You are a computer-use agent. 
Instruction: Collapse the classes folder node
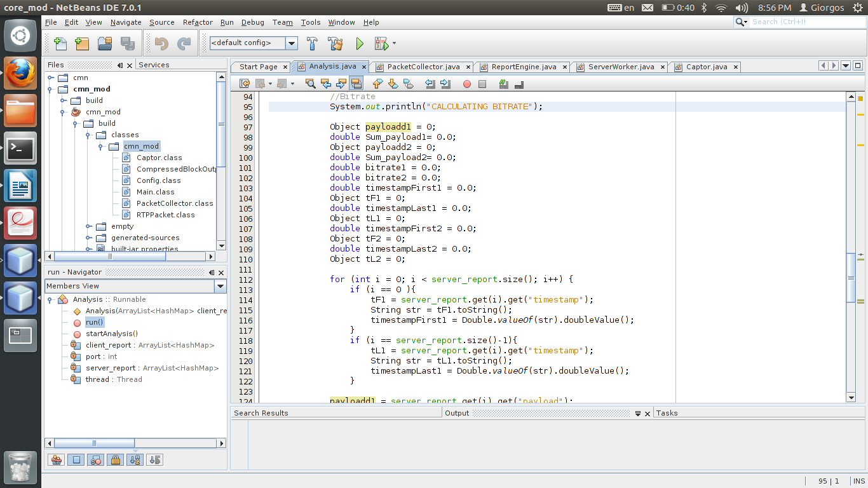click(88, 135)
